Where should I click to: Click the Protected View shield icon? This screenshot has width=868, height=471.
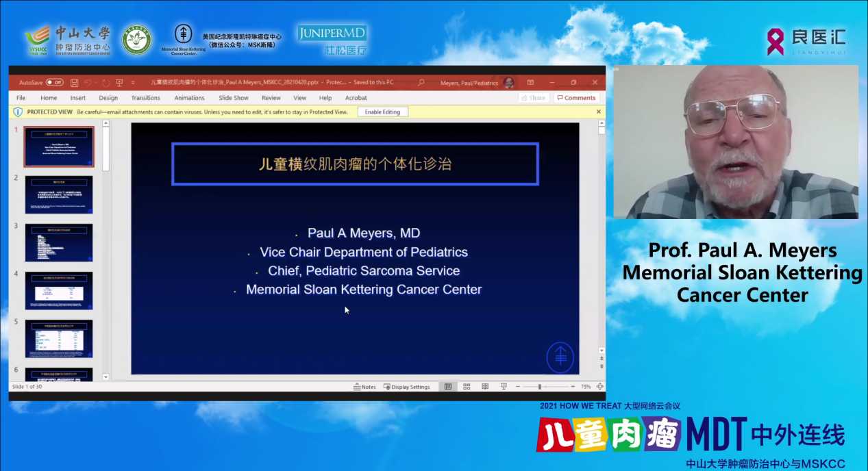click(x=18, y=112)
